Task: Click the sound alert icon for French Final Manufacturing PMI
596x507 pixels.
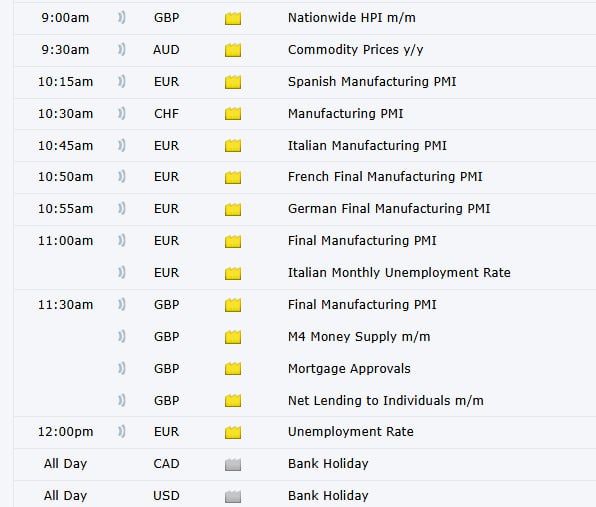Action: [121, 177]
